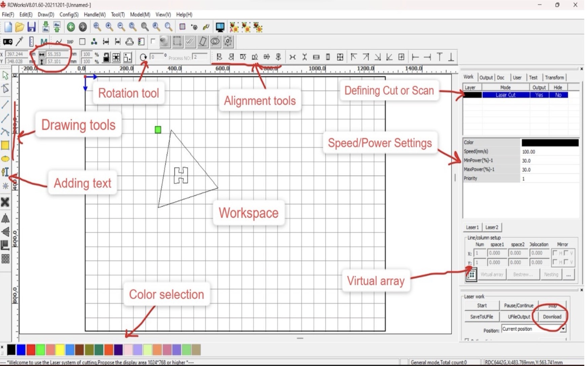Click the blue M tool in second toolbar
This screenshot has width=588, height=366.
pyautogui.click(x=44, y=42)
